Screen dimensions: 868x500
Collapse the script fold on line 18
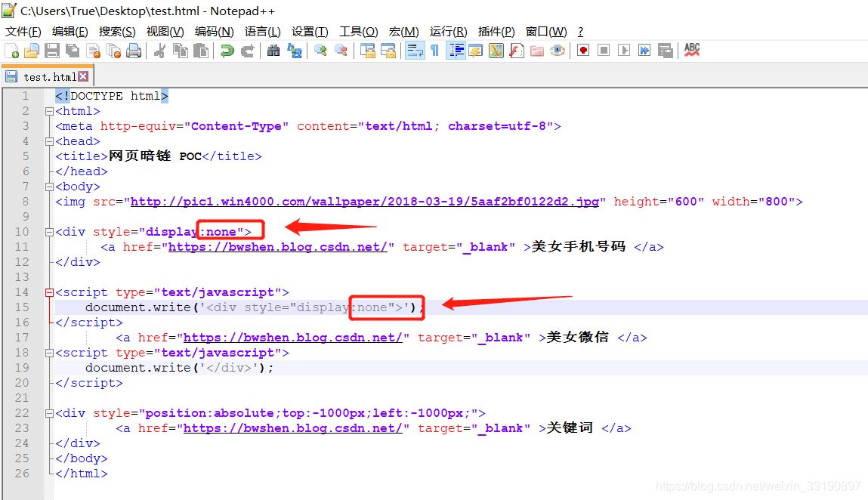pyautogui.click(x=49, y=353)
